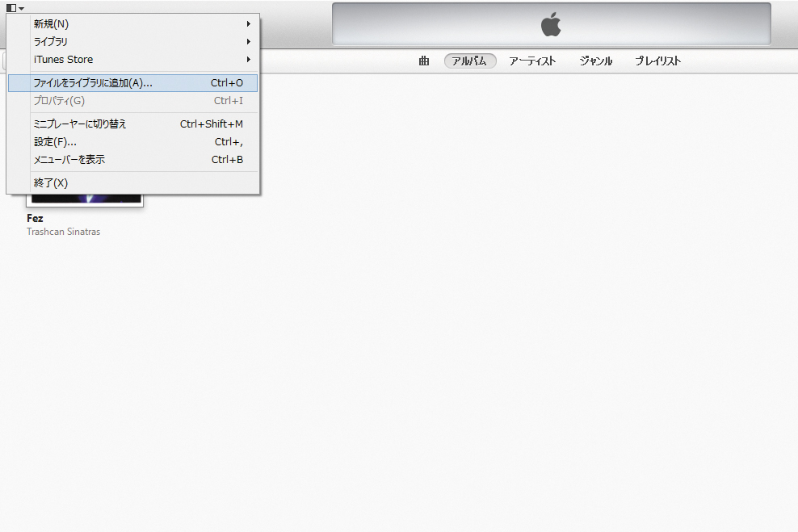Choose ファイルをライブラリに追加(A)...
The height and width of the screenshot is (532, 798).
point(133,83)
